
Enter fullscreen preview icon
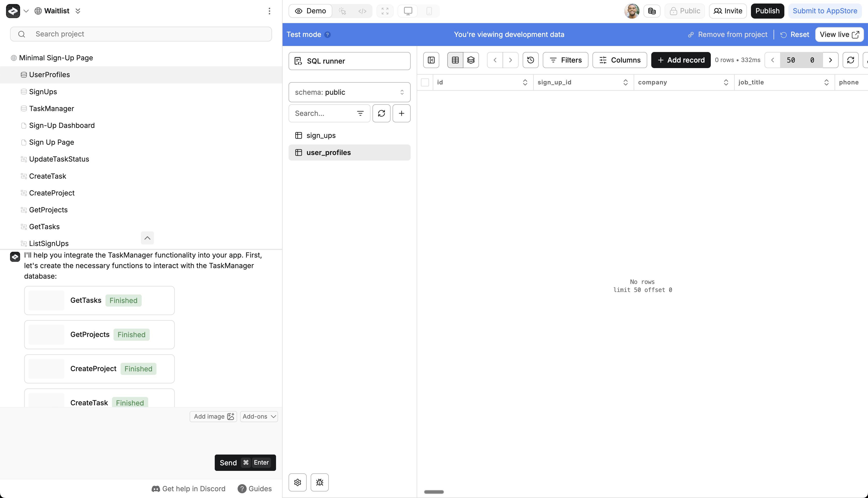pos(385,11)
